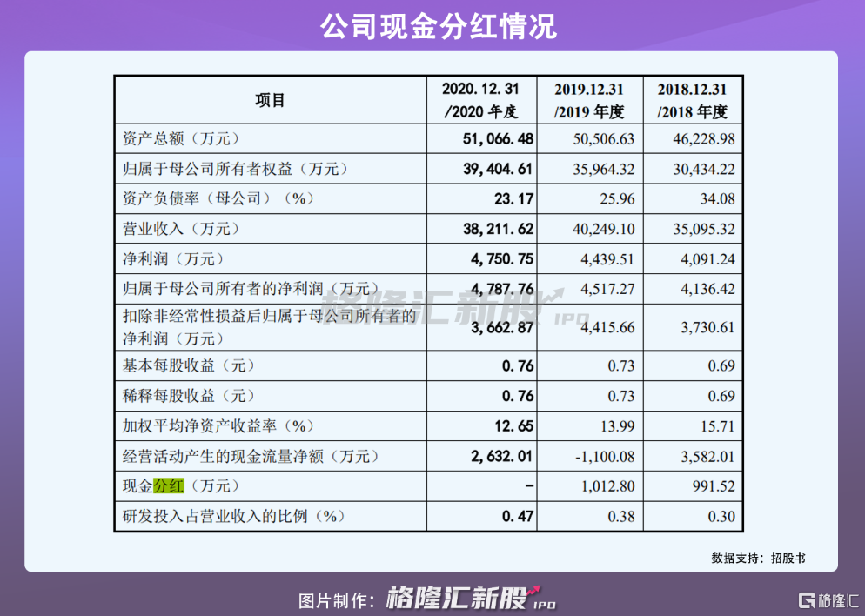Image resolution: width=865 pixels, height=616 pixels.
Task: Click the value 991.52
Action: pos(714,485)
